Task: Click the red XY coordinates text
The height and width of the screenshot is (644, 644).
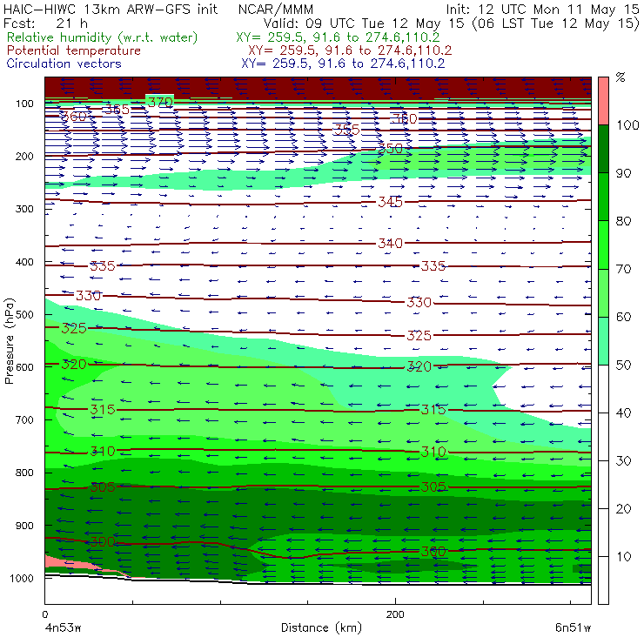Action: [x=350, y=50]
